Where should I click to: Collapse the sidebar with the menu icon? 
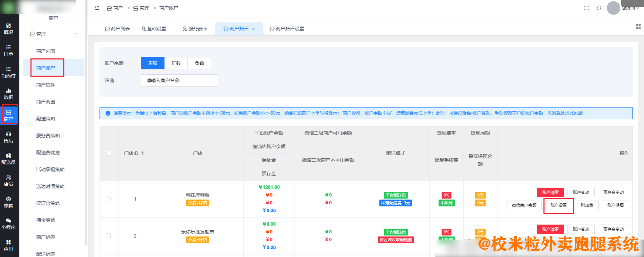pyautogui.click(x=97, y=8)
